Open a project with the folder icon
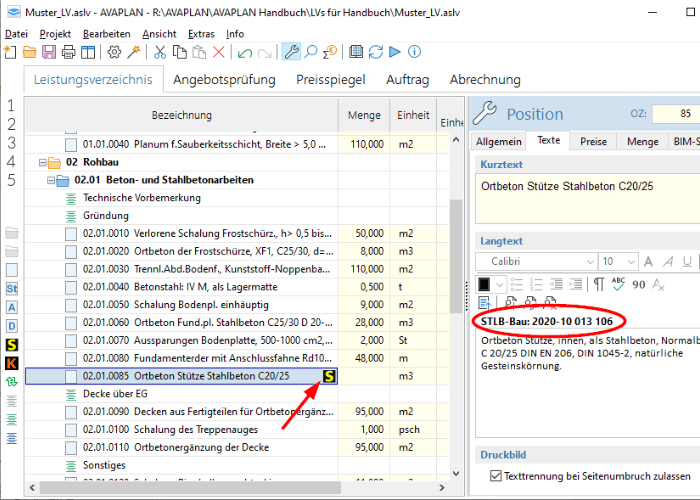Screen dimensions: 700x500 [29, 52]
